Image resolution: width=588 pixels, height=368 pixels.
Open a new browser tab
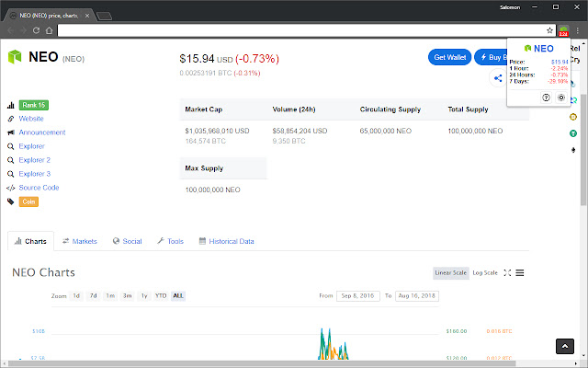(104, 16)
